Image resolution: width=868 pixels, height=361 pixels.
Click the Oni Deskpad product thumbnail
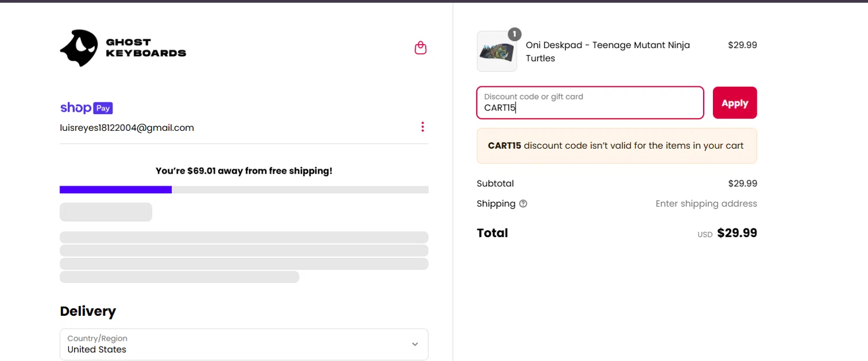[496, 51]
